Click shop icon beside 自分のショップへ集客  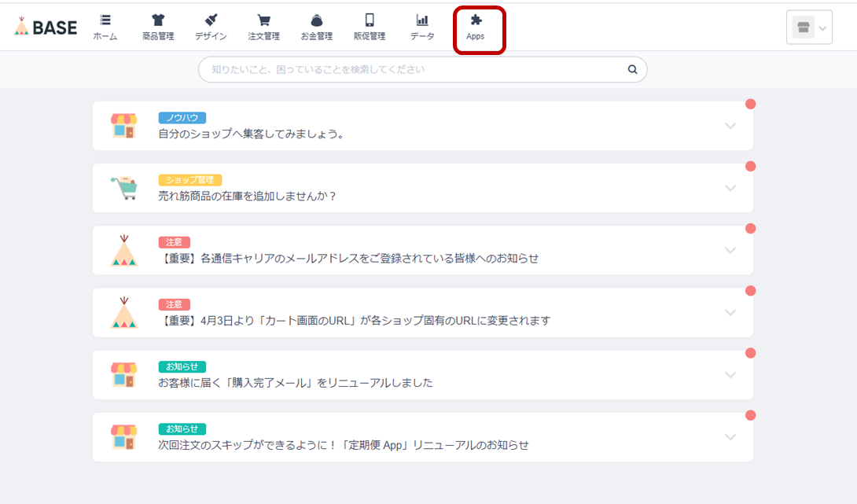point(124,126)
